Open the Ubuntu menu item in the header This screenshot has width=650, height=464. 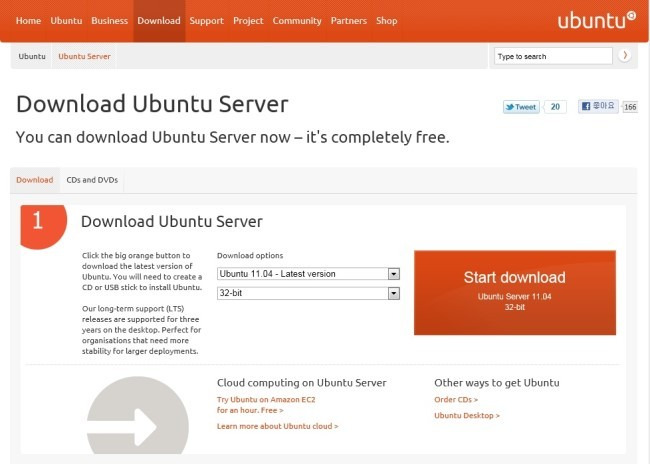point(66,21)
